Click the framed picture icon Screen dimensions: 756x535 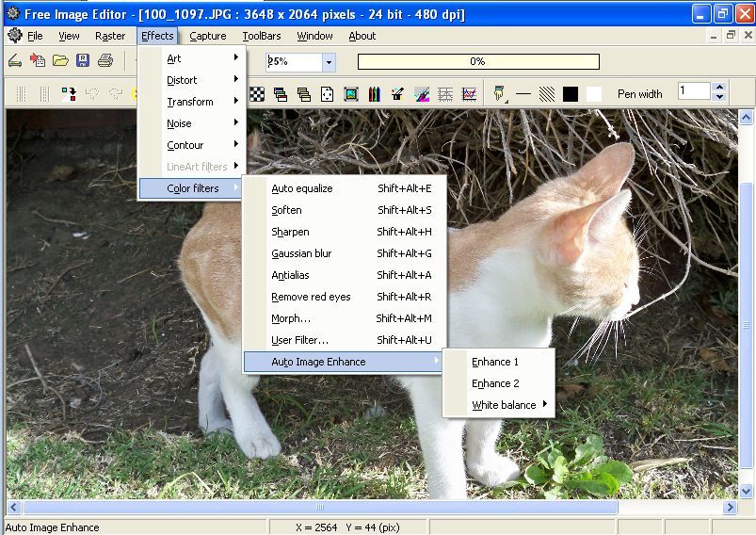(x=351, y=94)
